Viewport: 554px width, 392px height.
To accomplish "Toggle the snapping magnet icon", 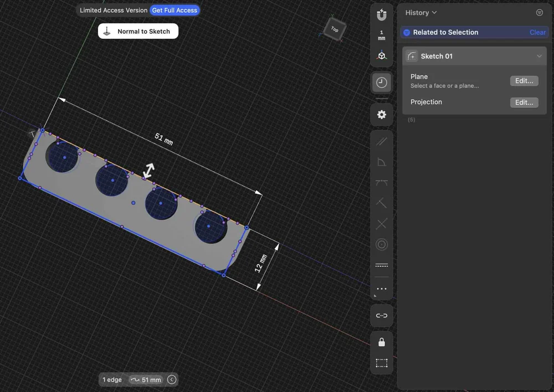I will tap(381, 15).
